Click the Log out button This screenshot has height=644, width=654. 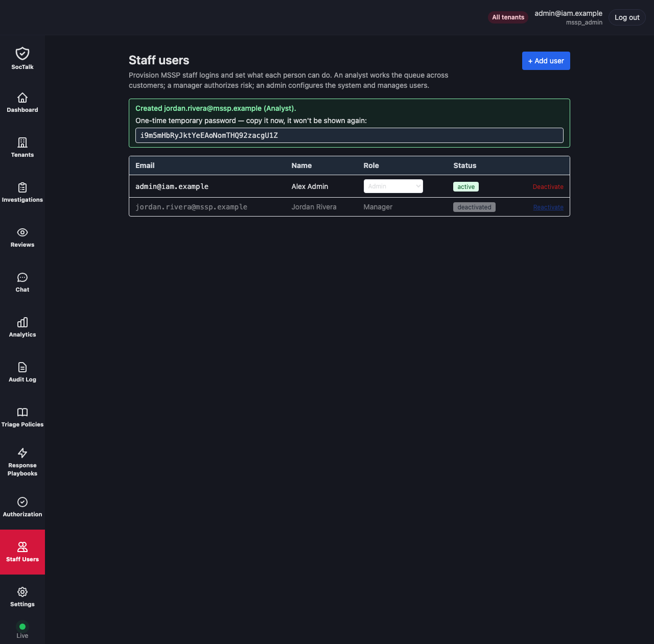[x=627, y=17]
